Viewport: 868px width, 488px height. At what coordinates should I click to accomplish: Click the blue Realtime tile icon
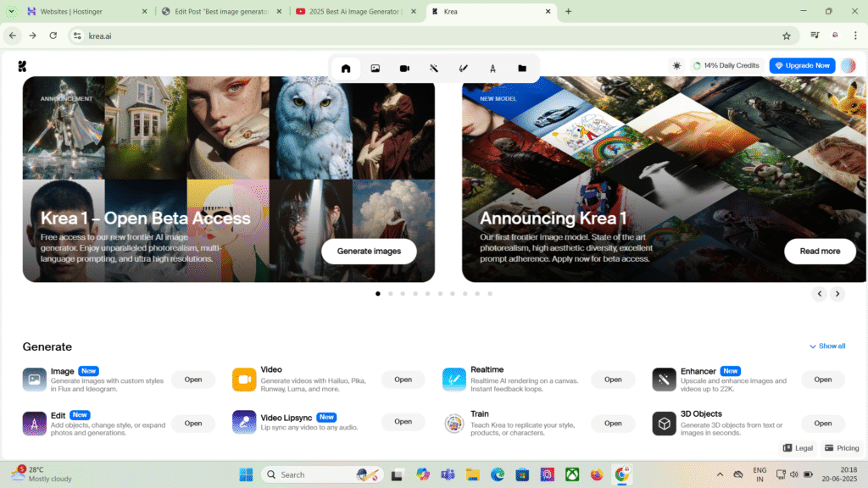[x=454, y=380]
